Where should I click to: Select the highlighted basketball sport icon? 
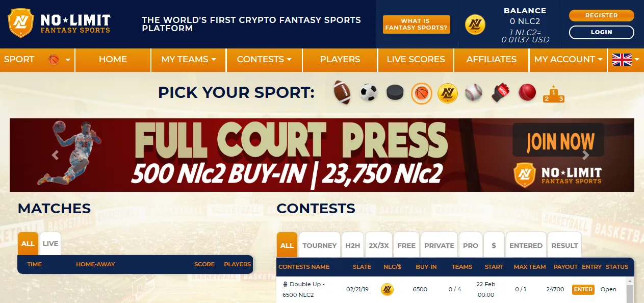coord(422,93)
